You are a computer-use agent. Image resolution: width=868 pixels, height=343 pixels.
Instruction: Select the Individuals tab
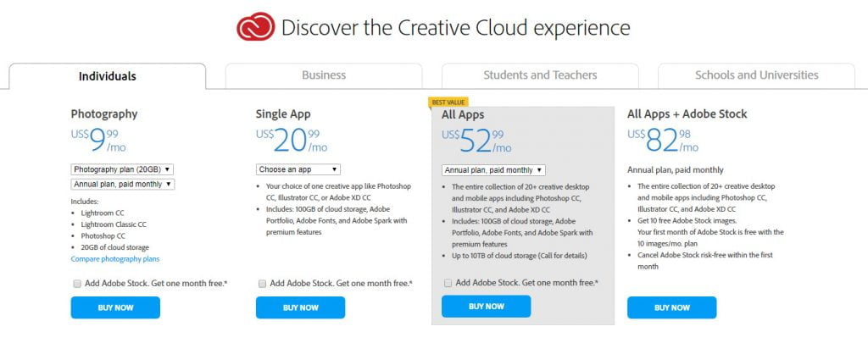pos(108,76)
